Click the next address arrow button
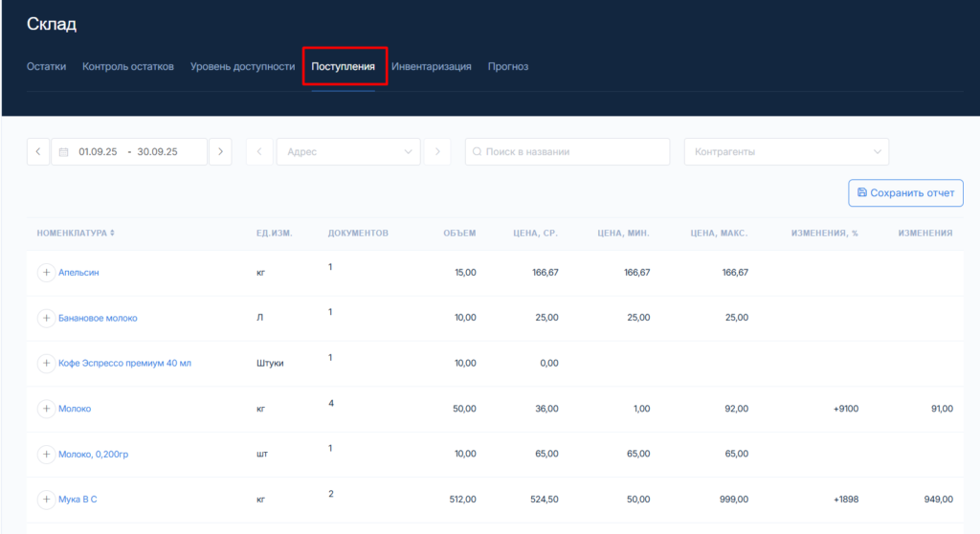The image size is (980, 534). coord(438,151)
